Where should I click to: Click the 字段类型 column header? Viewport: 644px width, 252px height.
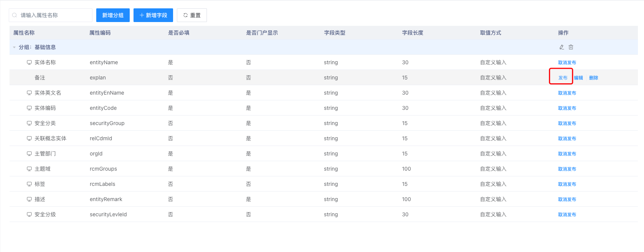click(334, 33)
